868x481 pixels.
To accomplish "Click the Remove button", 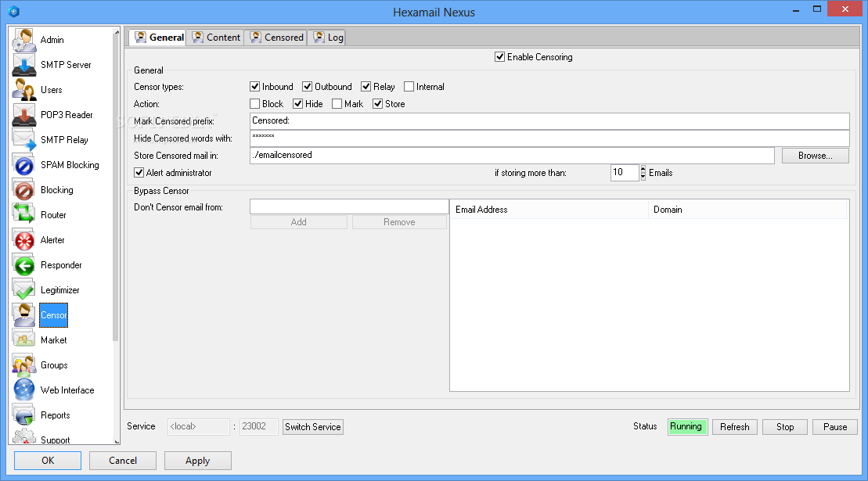I will (399, 222).
